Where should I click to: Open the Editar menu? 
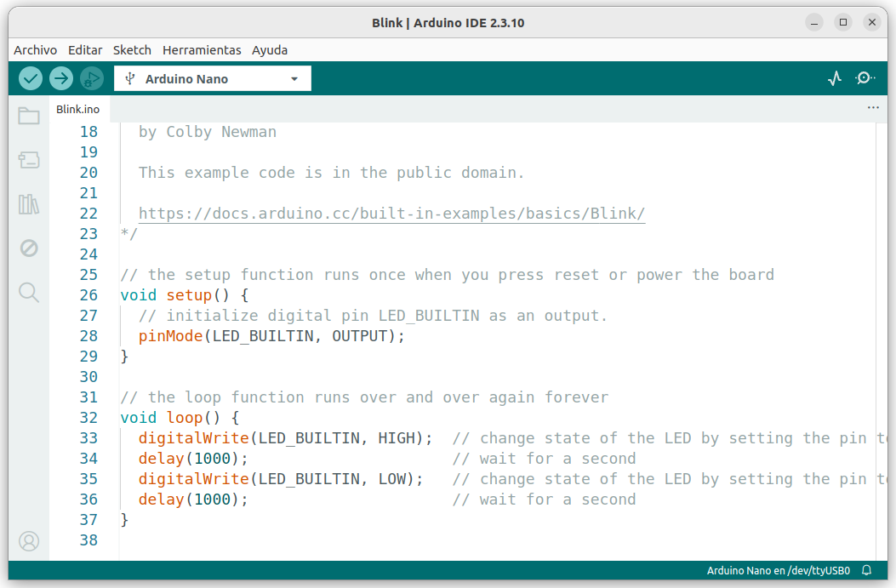pos(85,50)
